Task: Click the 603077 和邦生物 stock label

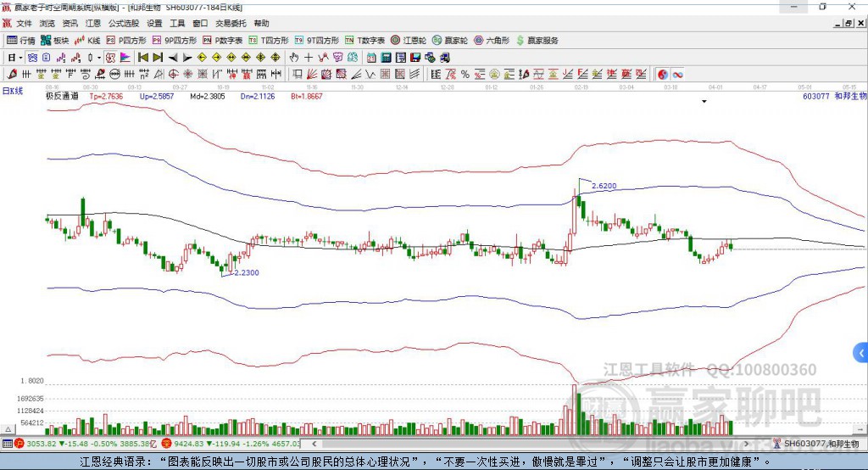Action: click(834, 96)
